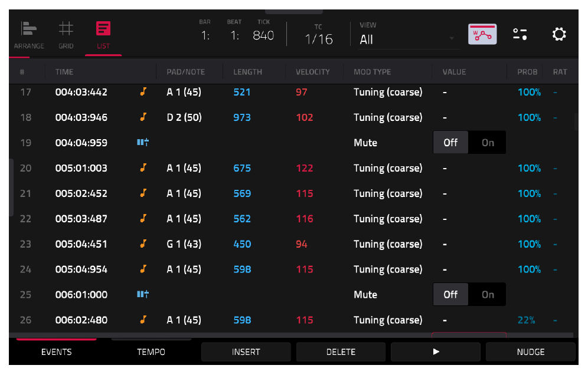
Task: Click the VELOCITY column header
Action: point(312,72)
